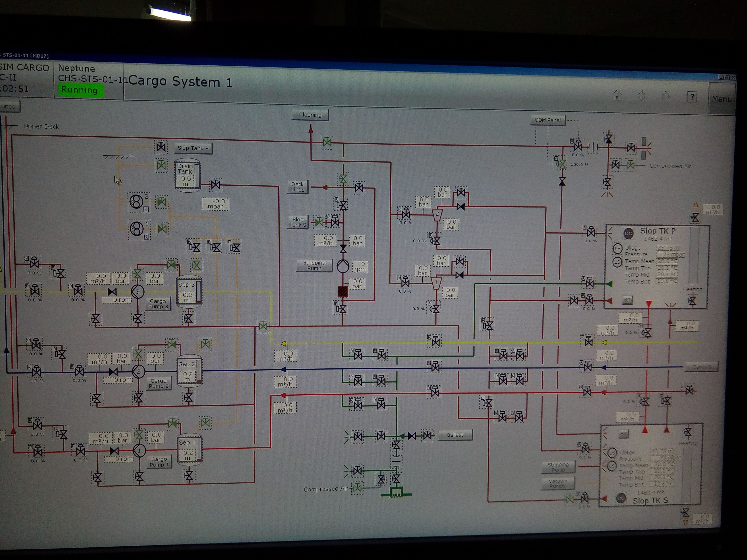Click eductor number 1 symbol
Image resolution: width=747 pixels, height=560 pixels.
click(x=436, y=283)
